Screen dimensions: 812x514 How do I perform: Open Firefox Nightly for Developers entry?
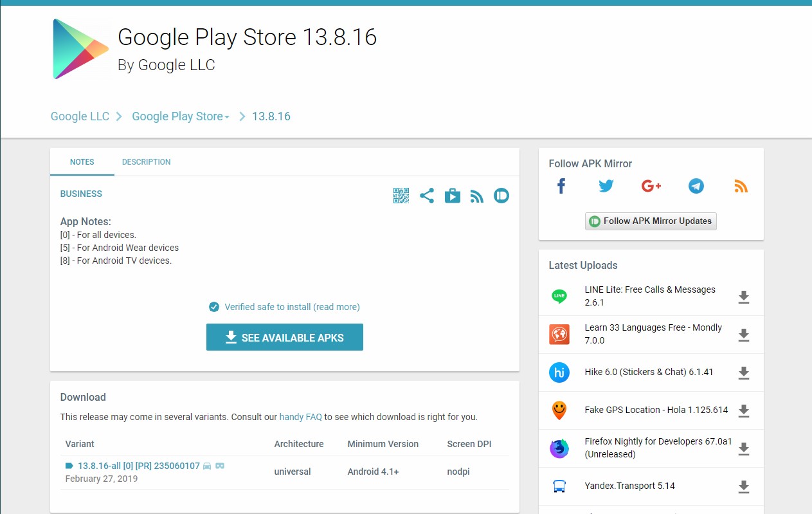pyautogui.click(x=658, y=448)
